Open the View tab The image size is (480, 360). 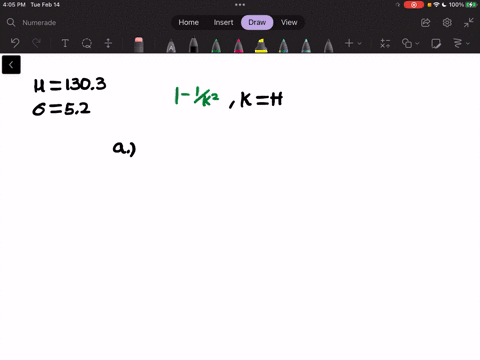(x=289, y=22)
